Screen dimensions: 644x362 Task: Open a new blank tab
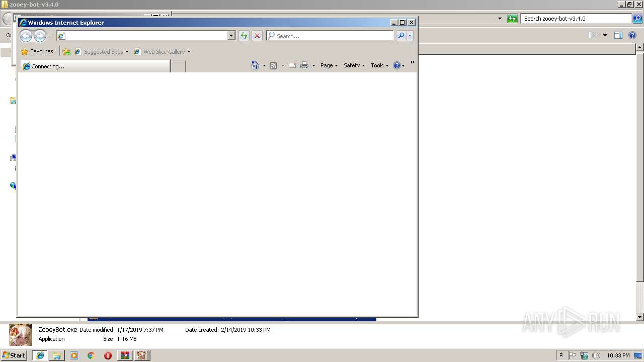point(179,66)
